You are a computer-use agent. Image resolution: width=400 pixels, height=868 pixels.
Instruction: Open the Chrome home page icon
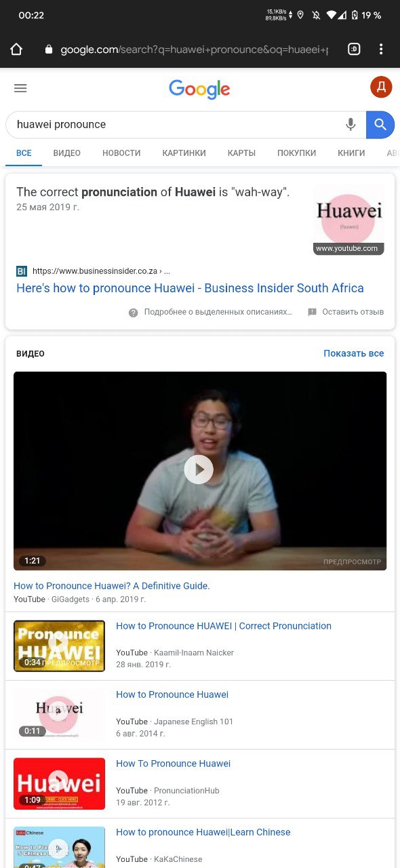[16, 50]
